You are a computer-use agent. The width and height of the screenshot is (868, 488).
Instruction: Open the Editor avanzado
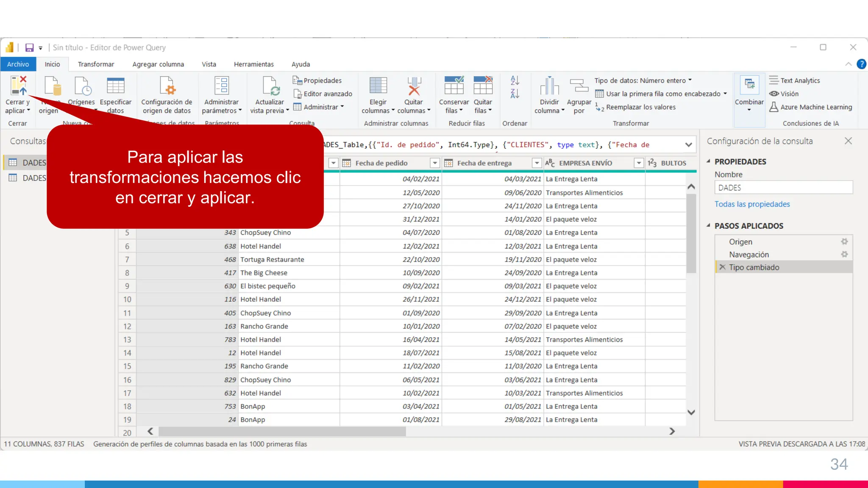click(323, 94)
